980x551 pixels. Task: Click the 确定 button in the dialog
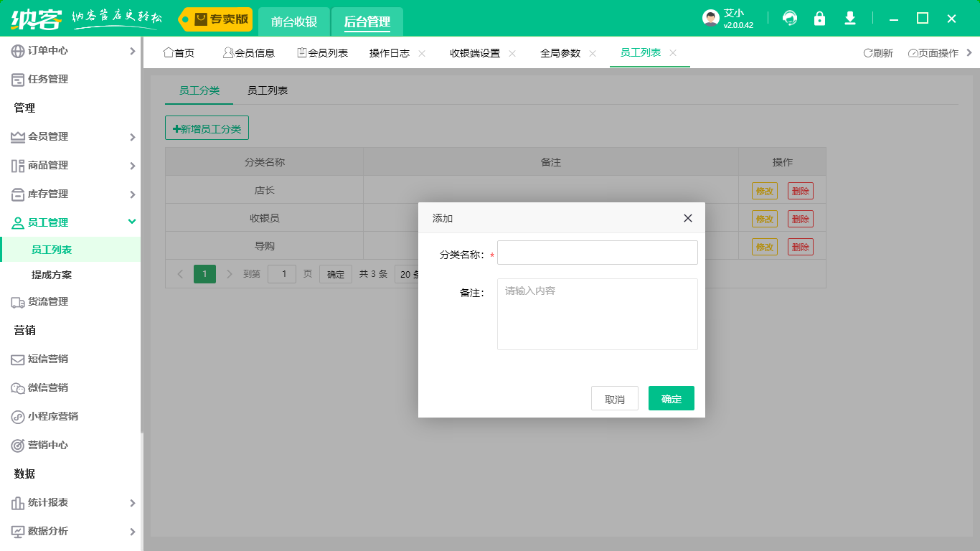pos(671,398)
